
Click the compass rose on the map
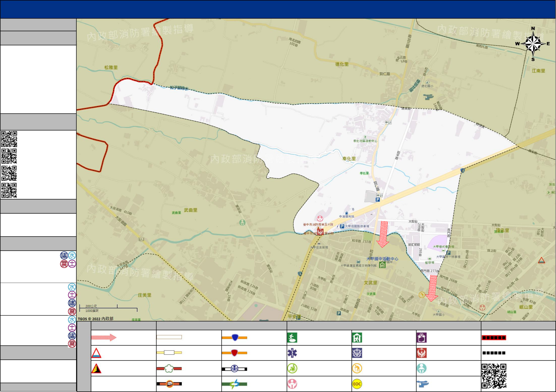533,44
